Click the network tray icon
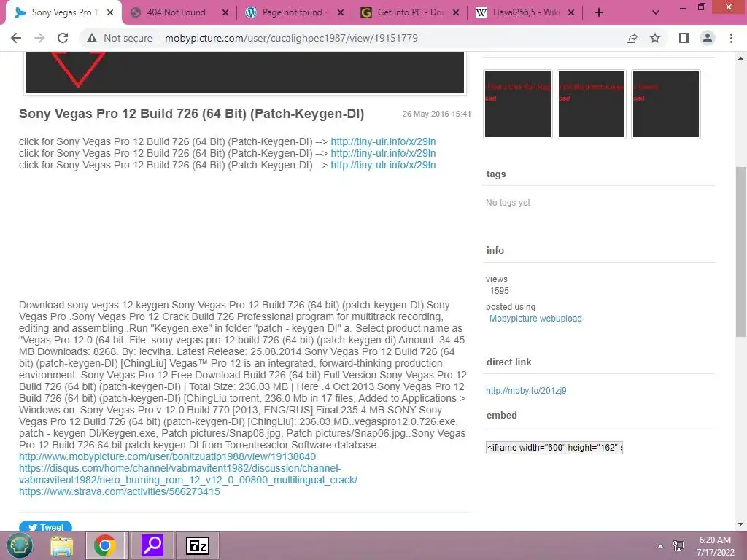 (x=678, y=545)
